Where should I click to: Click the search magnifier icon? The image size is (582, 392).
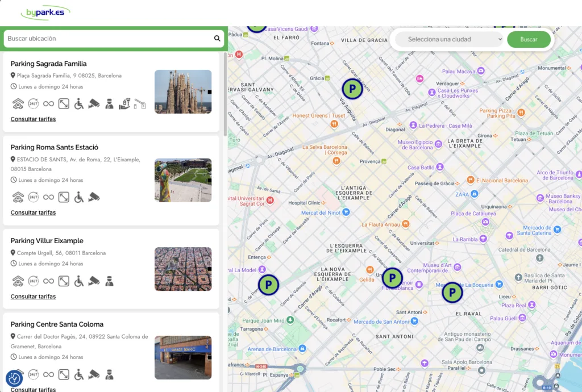click(217, 38)
